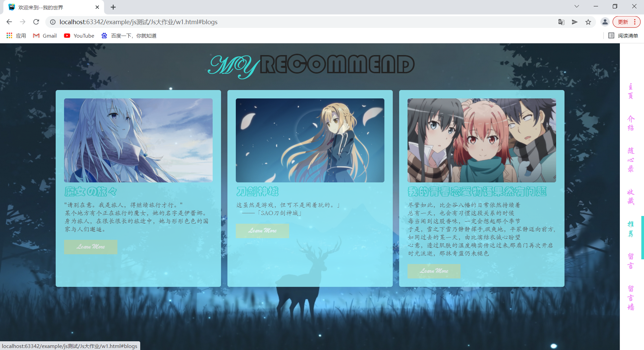The height and width of the screenshot is (350, 644).
Task: Go back with the browser back arrow
Action: point(9,22)
